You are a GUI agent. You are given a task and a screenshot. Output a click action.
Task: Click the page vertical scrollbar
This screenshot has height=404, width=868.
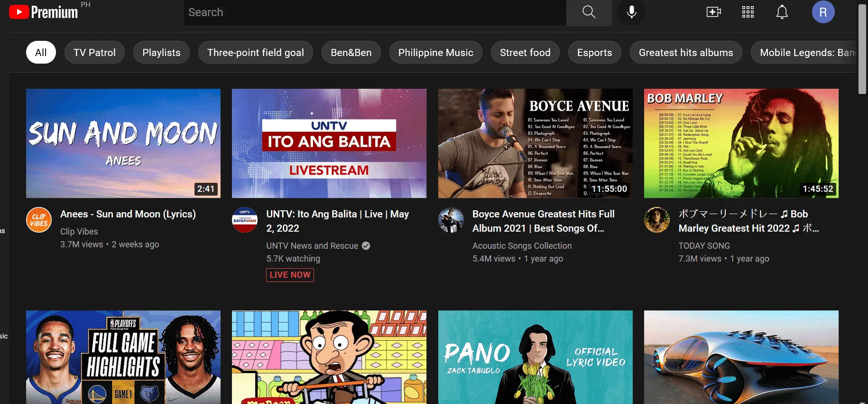(x=862, y=50)
